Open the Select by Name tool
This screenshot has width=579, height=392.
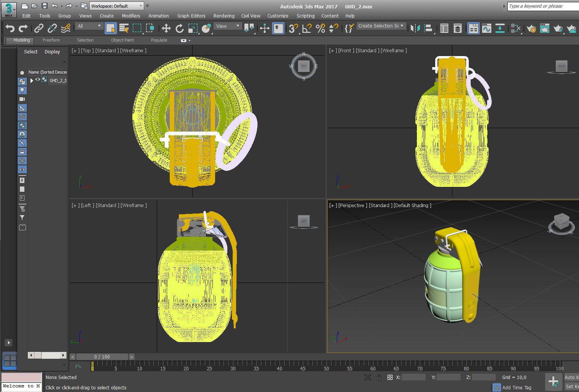point(124,28)
